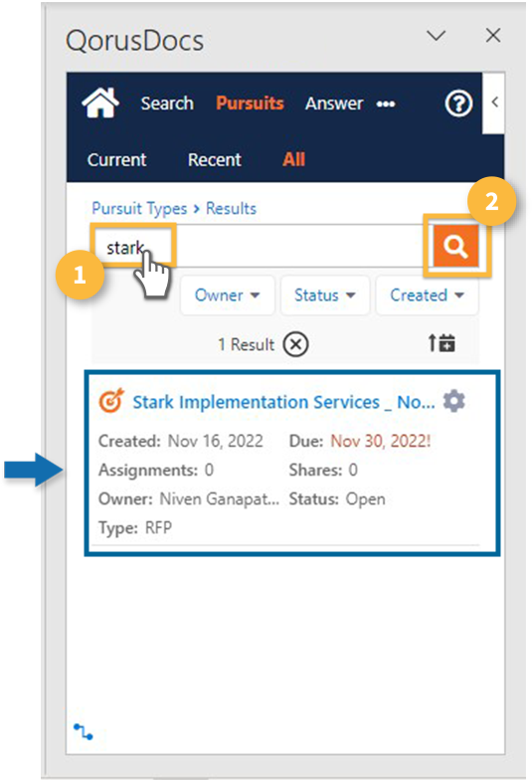Collapse the side panel arrow
The height and width of the screenshot is (780, 532).
tap(494, 102)
